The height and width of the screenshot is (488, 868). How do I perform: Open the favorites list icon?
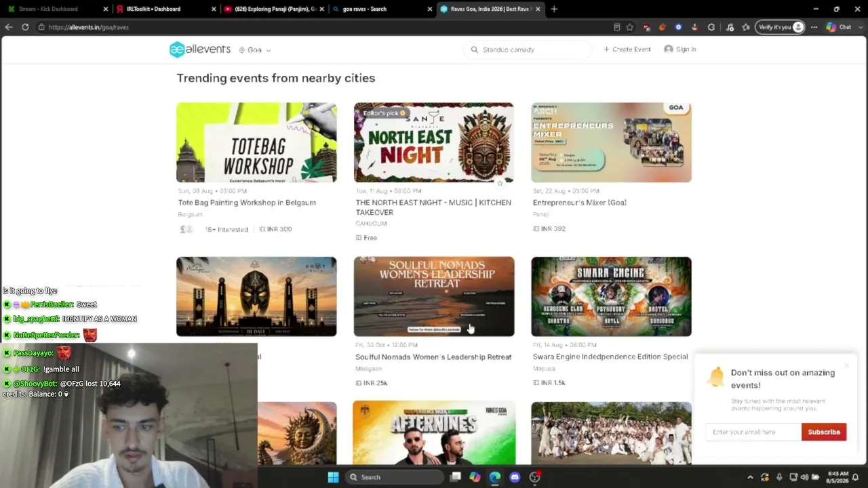[746, 27]
